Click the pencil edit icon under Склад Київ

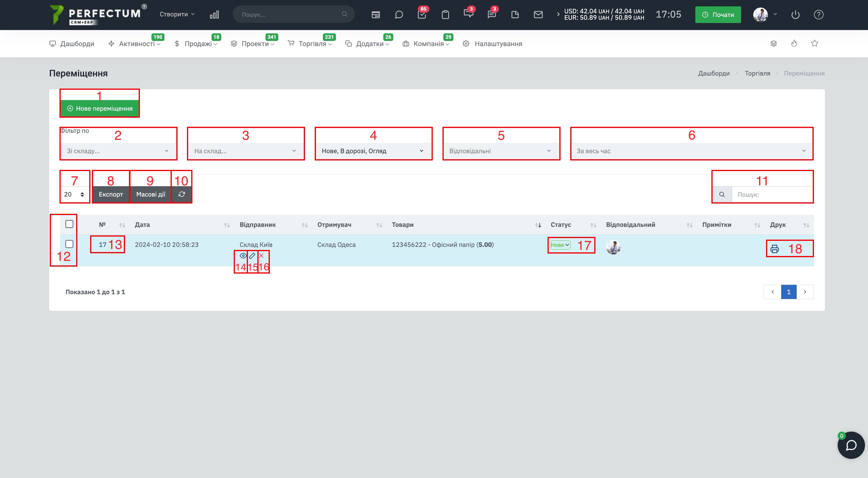[252, 256]
